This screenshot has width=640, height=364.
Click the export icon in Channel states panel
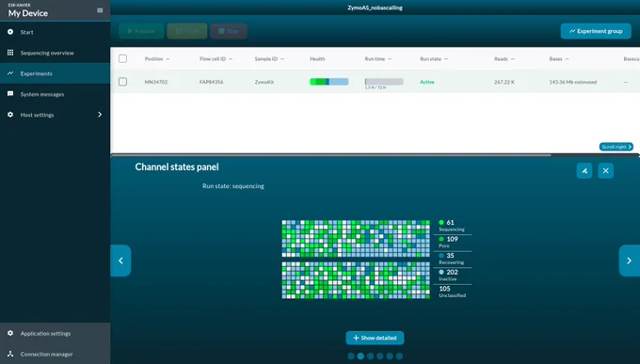[584, 170]
